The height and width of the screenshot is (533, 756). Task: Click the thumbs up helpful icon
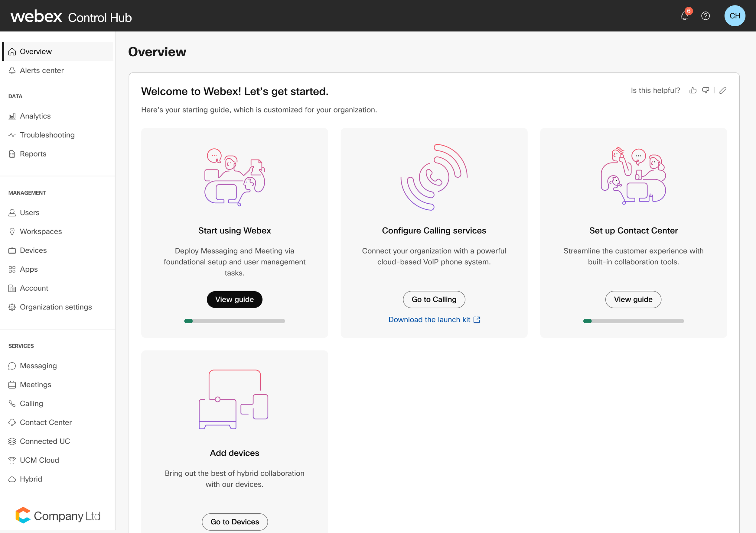[x=693, y=90]
